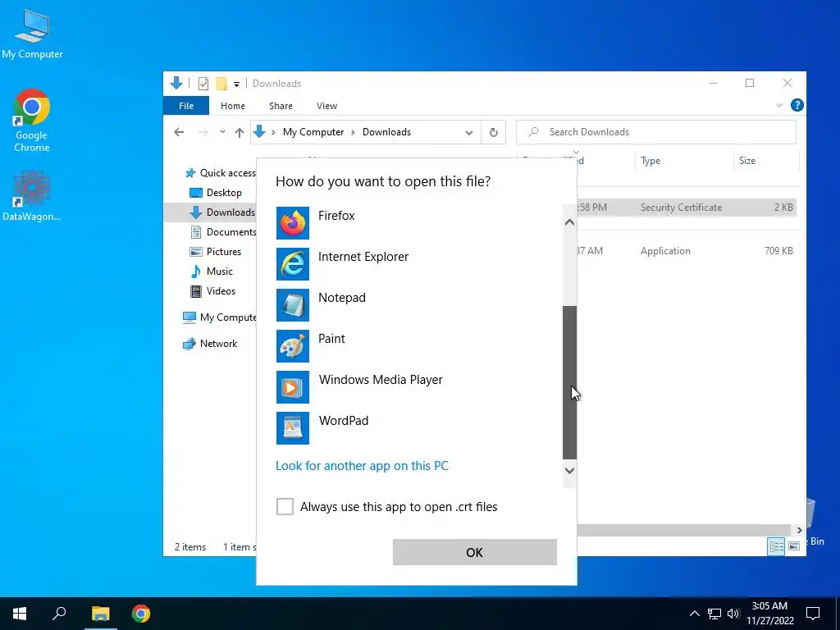Switch to File Explorer in the taskbar
This screenshot has width=840, height=630.
click(100, 614)
